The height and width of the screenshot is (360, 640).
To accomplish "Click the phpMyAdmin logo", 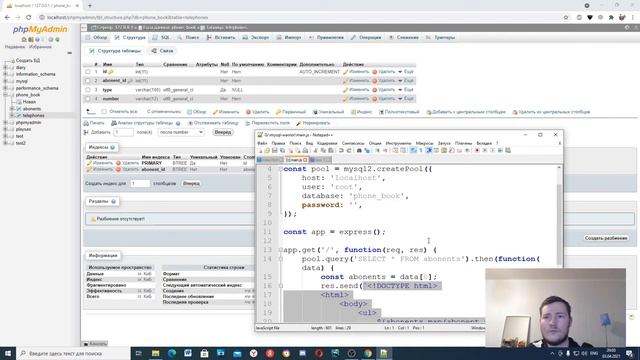I will (x=40, y=29).
